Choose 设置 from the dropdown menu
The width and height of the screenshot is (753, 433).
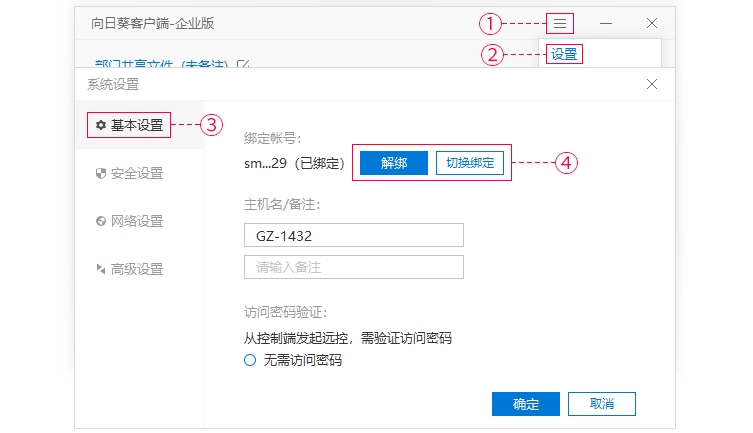tap(564, 54)
